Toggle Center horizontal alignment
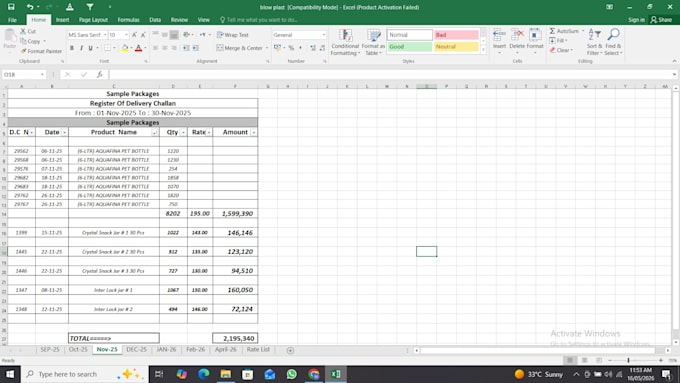This screenshot has height=383, width=680. click(165, 48)
